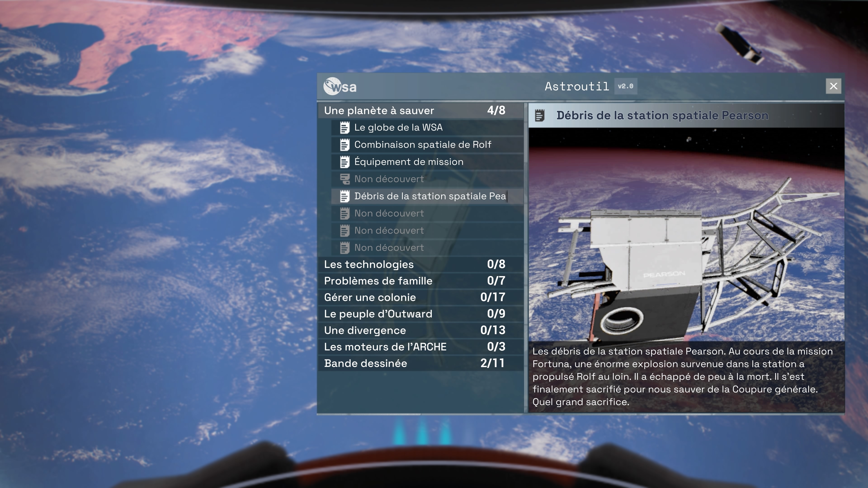Click note icon beside Équipement de mission
This screenshot has width=868, height=488.
(344, 162)
